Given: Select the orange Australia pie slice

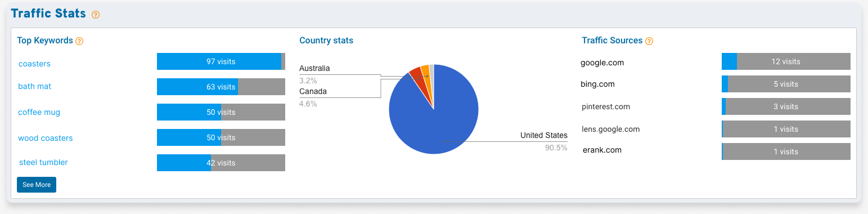Looking at the screenshot, I should pos(426,72).
